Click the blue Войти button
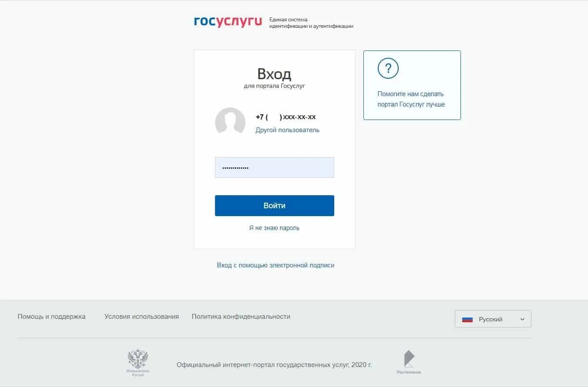This screenshot has height=387, width=588. 275,206
